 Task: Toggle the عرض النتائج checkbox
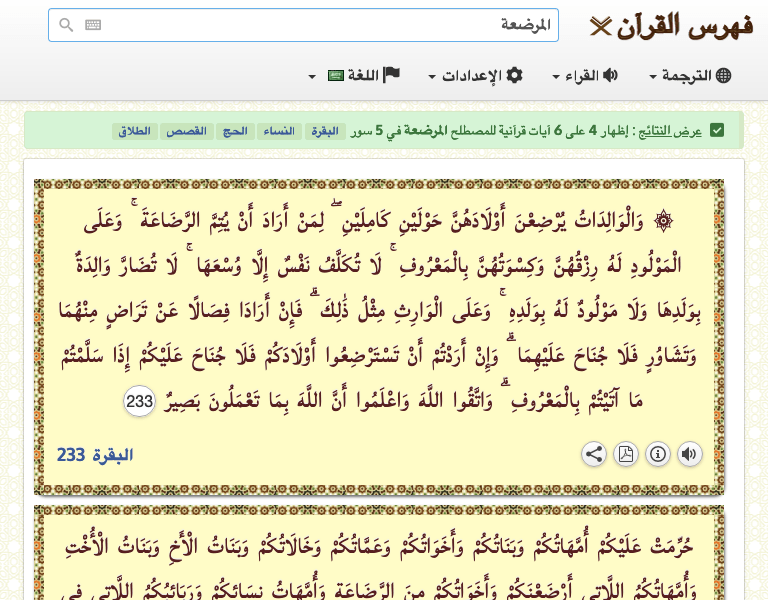click(717, 130)
